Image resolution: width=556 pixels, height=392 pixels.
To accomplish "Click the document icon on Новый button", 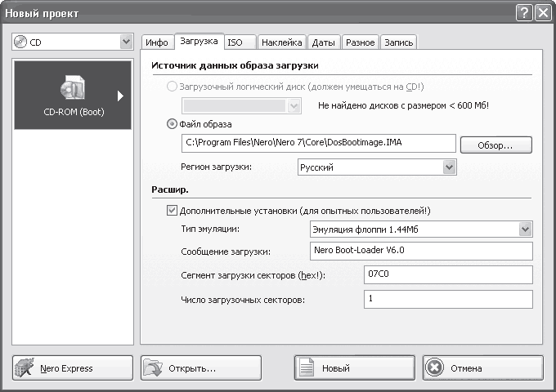I will point(307,368).
